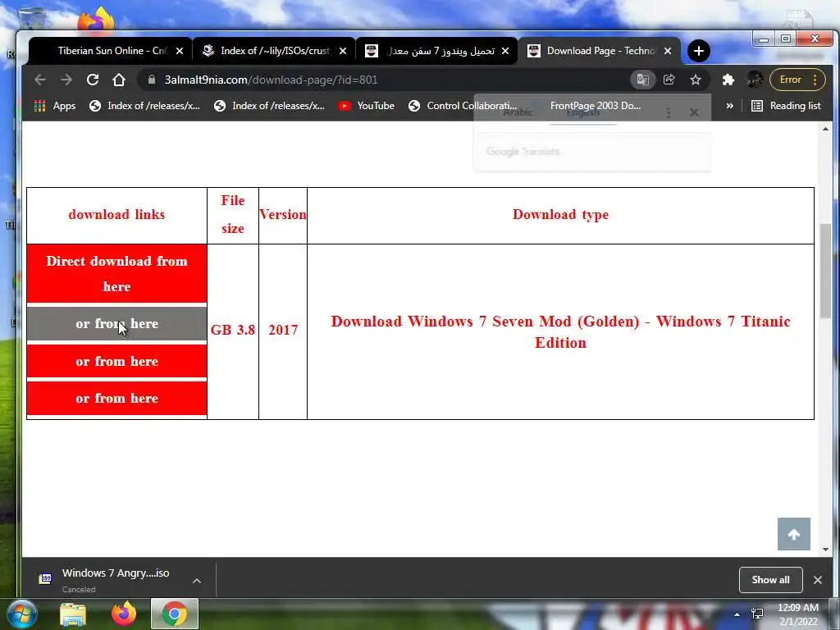Select English in translate popup
The image size is (840, 630).
583,112
